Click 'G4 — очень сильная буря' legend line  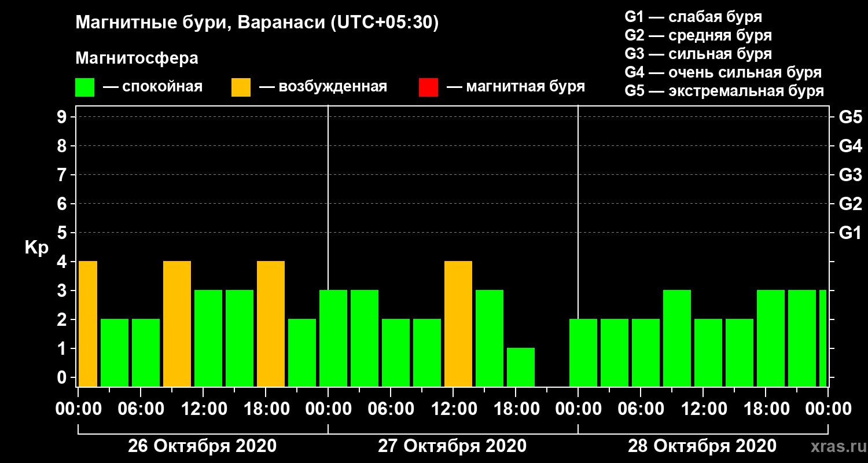[x=723, y=72]
